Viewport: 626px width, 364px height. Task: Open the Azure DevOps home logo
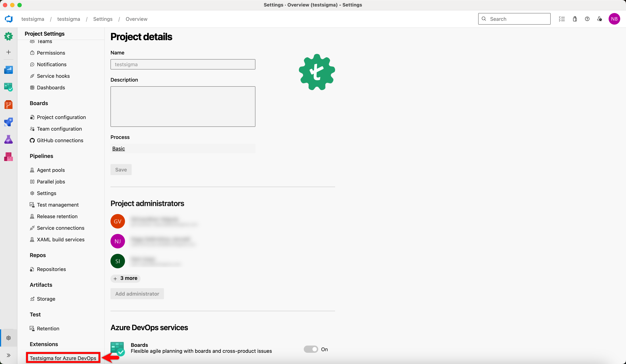point(9,19)
